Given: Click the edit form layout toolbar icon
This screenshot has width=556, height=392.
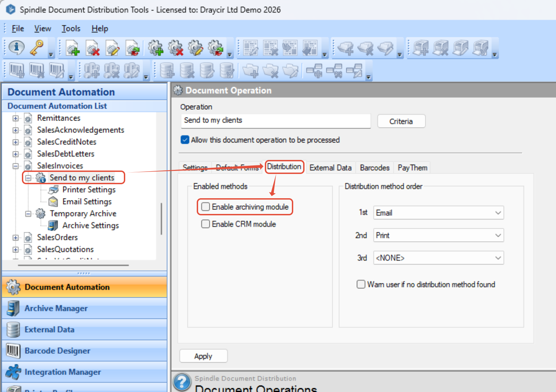Looking at the screenshot, I should coord(250,48).
